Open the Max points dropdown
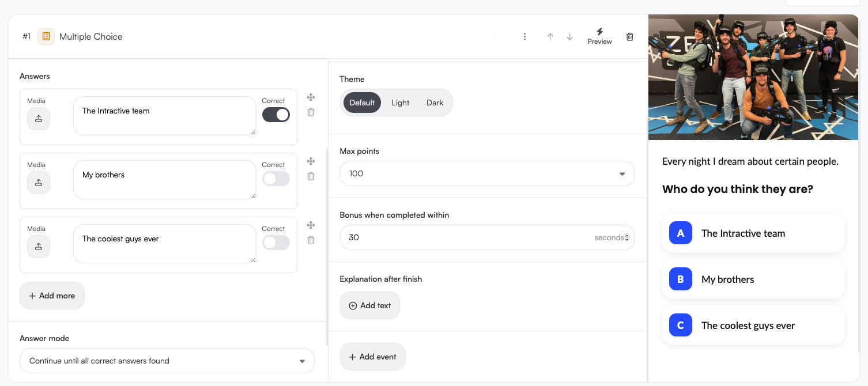Screen dimensions: 868x386 pos(487,173)
